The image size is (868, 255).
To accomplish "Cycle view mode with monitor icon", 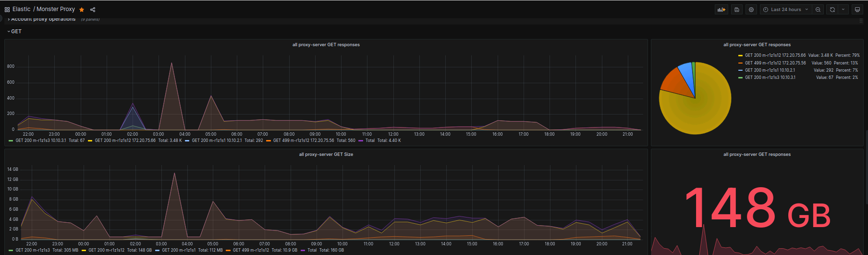I will [857, 10].
